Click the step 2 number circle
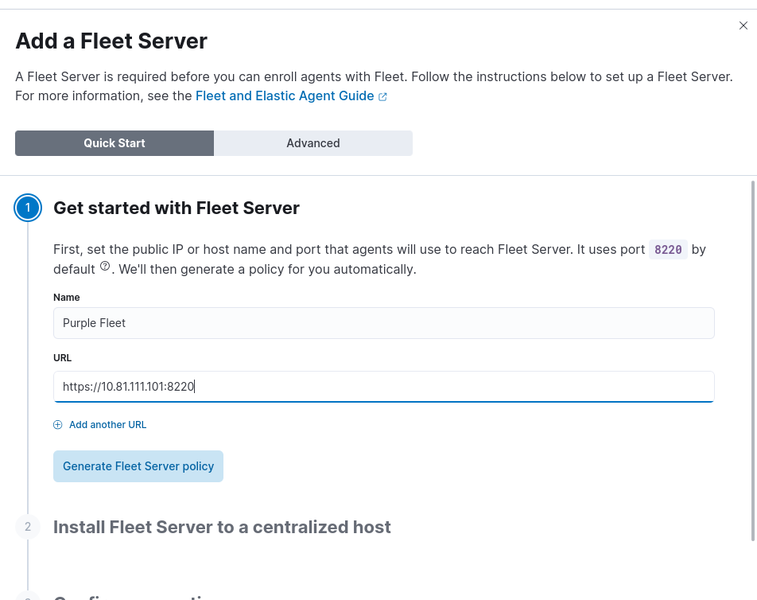 coord(28,527)
